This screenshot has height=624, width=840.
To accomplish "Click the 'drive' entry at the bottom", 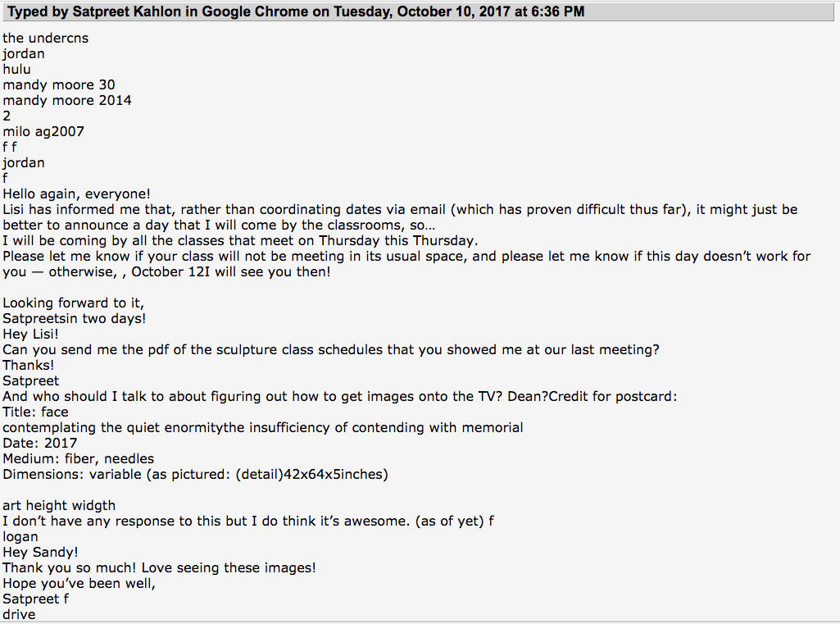I will [x=20, y=614].
